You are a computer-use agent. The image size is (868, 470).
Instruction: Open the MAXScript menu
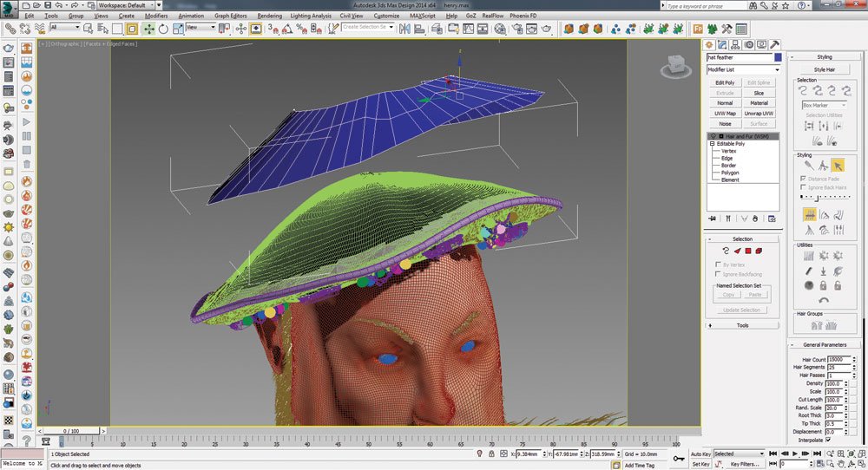[423, 16]
